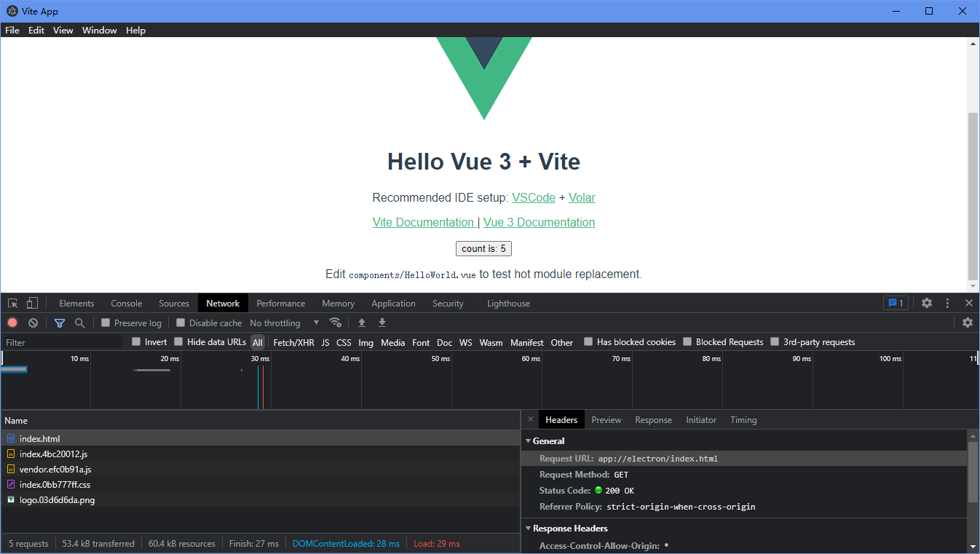This screenshot has height=554, width=980.
Task: Open the network search magnifier
Action: (x=80, y=322)
